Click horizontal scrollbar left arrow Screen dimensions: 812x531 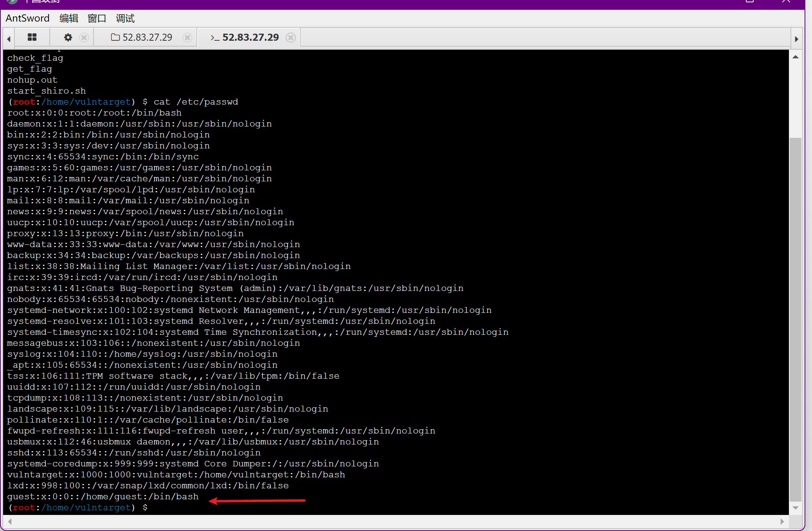click(x=10, y=522)
